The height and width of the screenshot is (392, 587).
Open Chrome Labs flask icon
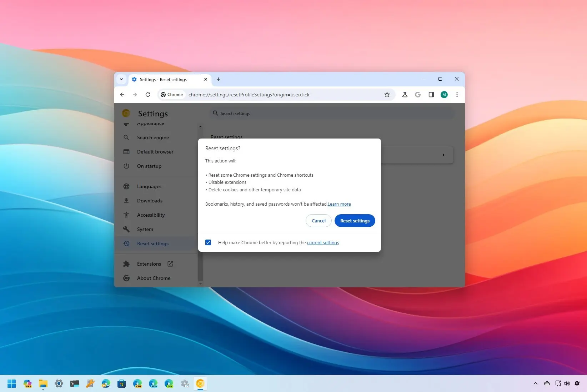click(x=405, y=95)
